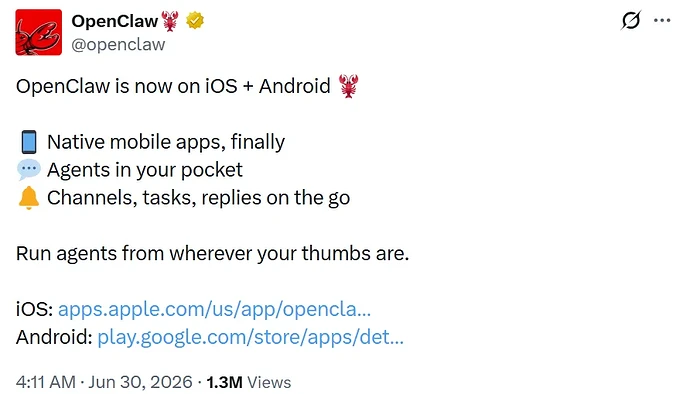Click the lobster emoji beside OpenClaw name
This screenshot has height=394, width=690.
click(170, 21)
